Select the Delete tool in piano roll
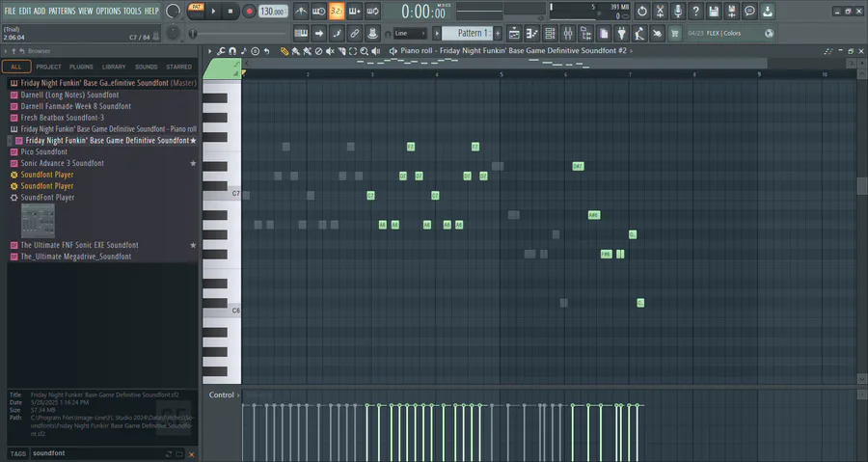This screenshot has height=462, width=868. tap(318, 51)
